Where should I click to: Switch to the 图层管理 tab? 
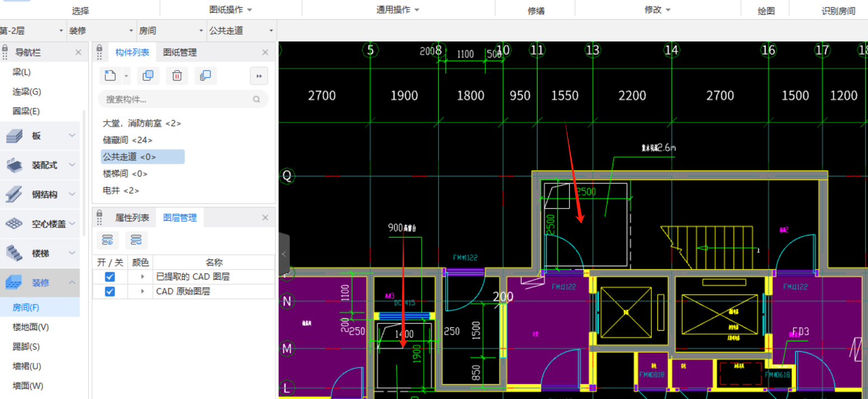point(180,217)
